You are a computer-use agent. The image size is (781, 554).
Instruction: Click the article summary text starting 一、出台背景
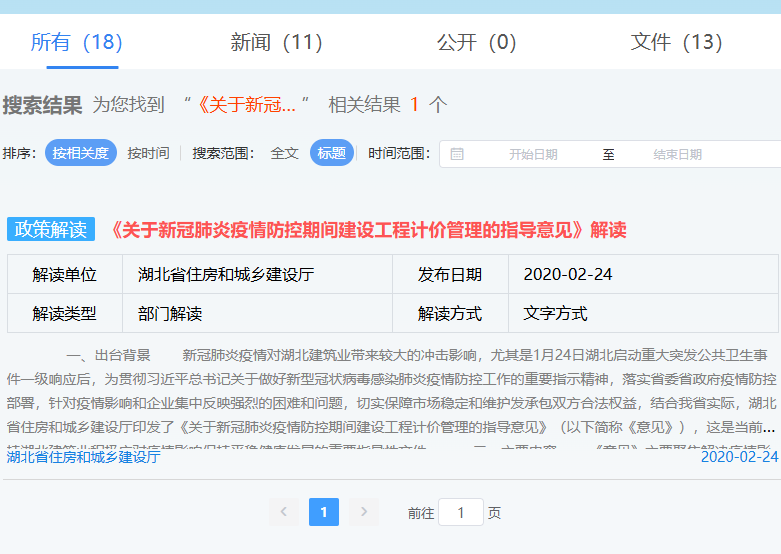coord(390,391)
